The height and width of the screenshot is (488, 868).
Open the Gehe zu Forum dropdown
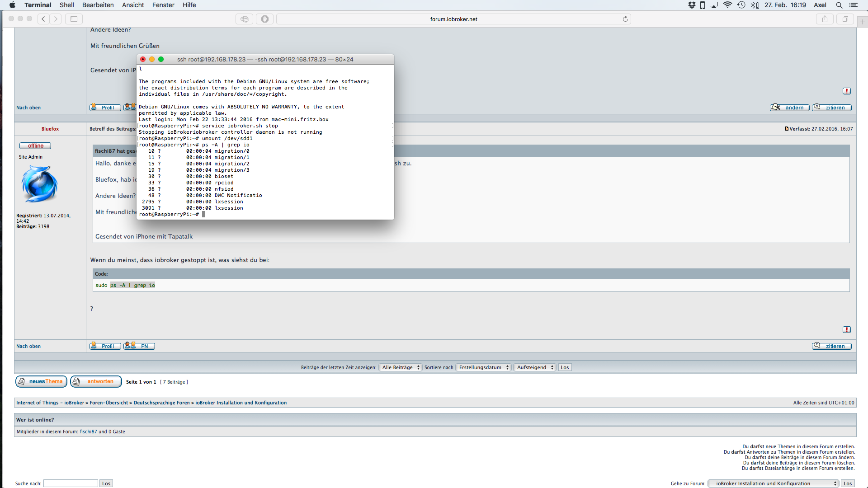(773, 483)
